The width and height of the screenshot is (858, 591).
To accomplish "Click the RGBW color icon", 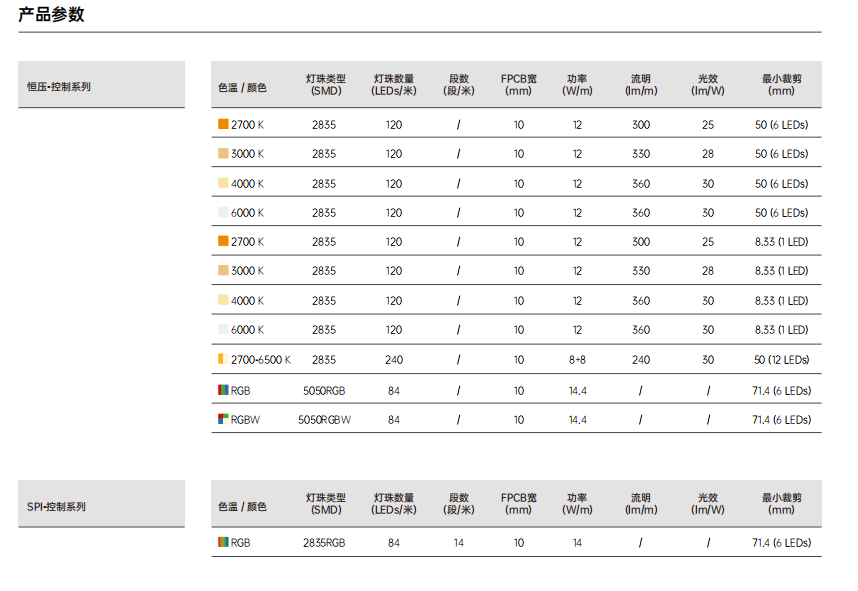I will [x=223, y=419].
